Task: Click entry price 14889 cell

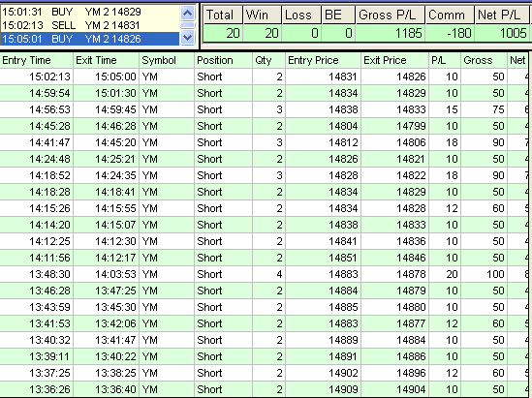Action: [x=324, y=340]
